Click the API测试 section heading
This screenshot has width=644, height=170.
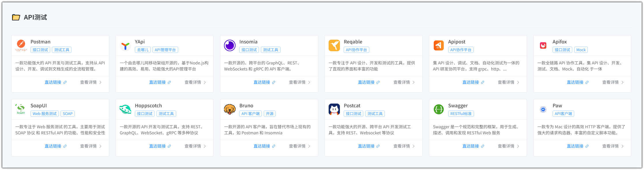point(35,18)
